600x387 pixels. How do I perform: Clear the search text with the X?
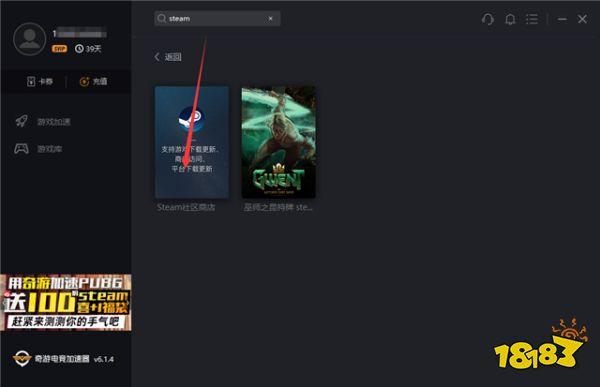pyautogui.click(x=271, y=18)
